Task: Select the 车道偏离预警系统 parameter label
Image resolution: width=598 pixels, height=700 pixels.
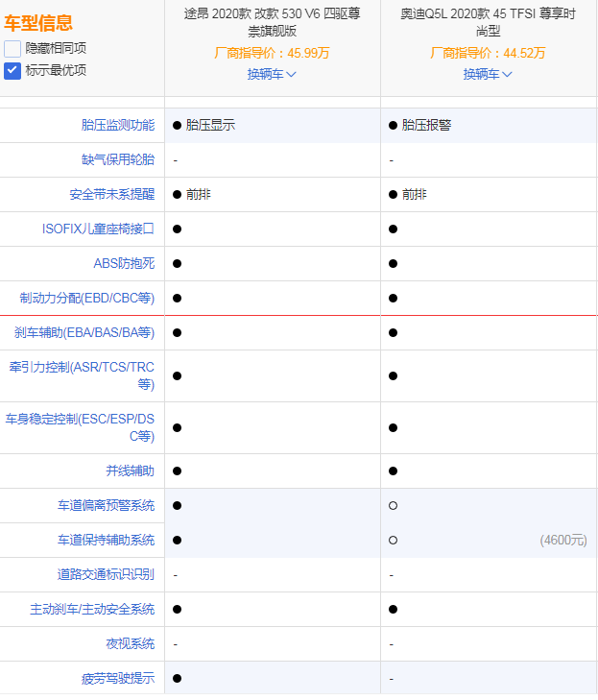Action: point(105,505)
